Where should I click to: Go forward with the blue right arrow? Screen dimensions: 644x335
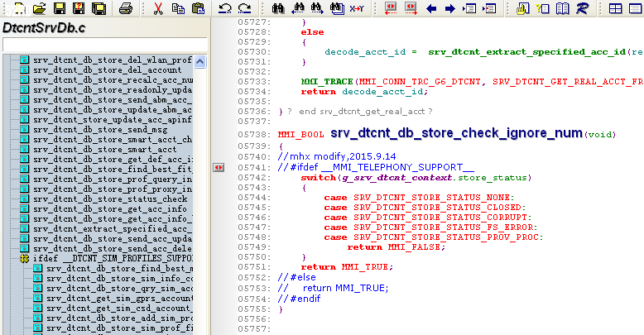pyautogui.click(x=450, y=8)
